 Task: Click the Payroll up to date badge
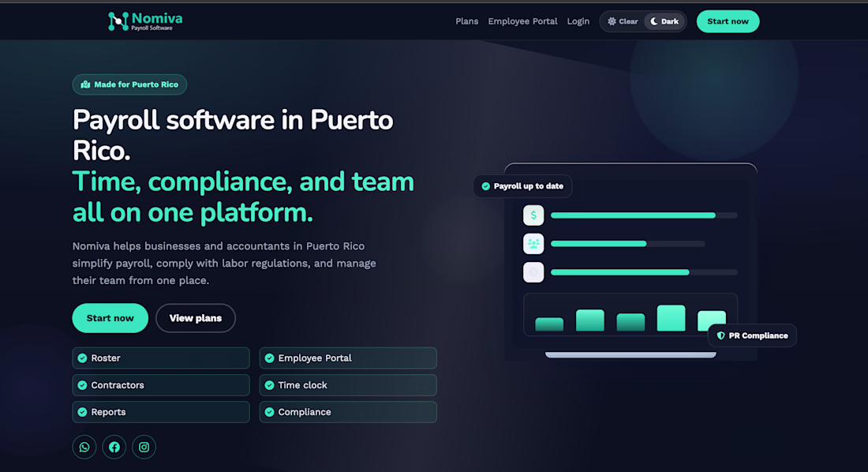[522, 186]
